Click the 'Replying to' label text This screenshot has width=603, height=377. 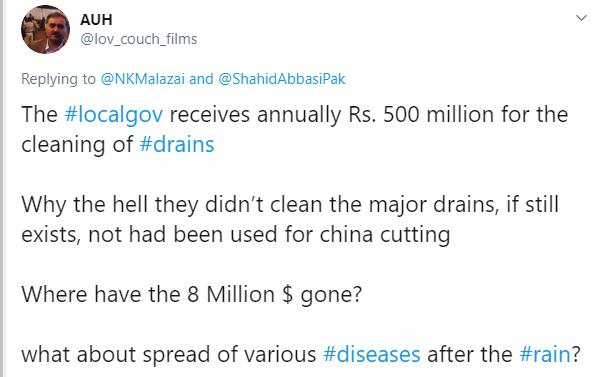click(58, 79)
